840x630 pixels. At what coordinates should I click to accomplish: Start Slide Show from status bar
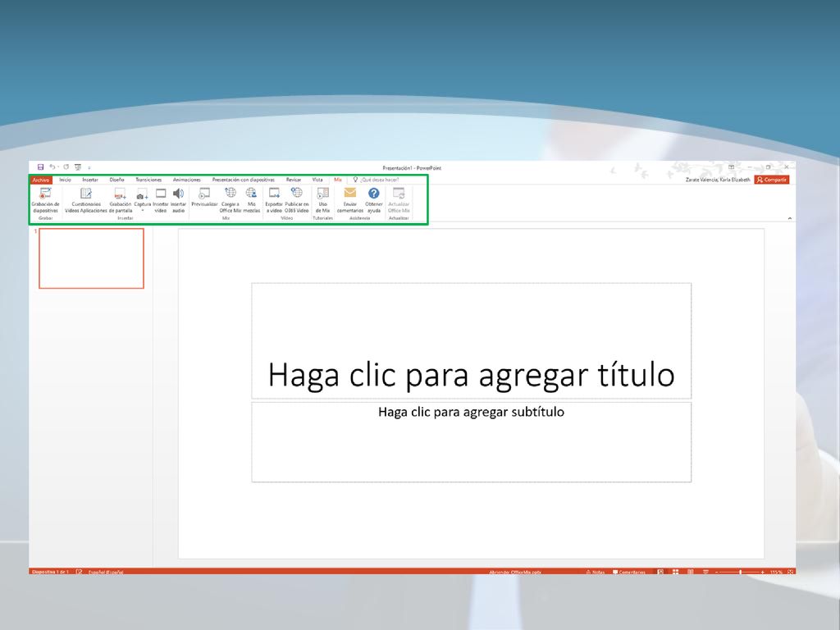[x=705, y=572]
